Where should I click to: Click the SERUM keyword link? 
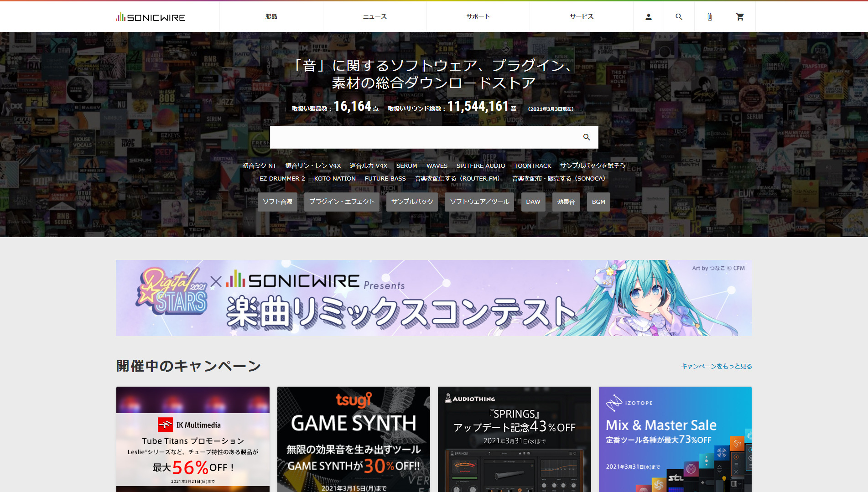(406, 166)
